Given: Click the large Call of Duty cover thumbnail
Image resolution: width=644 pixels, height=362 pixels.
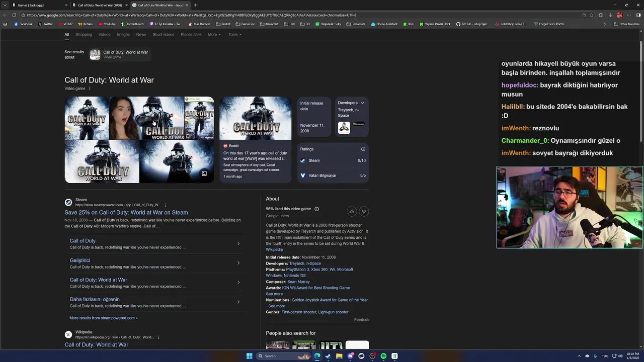Looking at the screenshot, I should 255,118.
